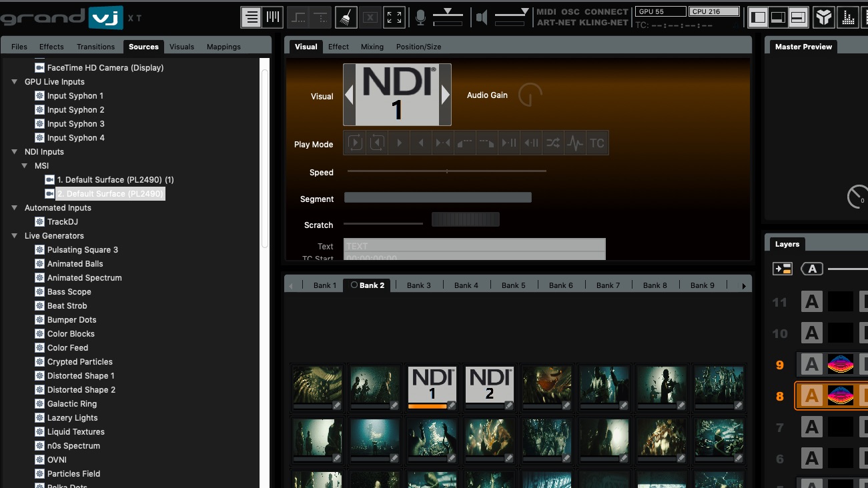Image resolution: width=868 pixels, height=488 pixels.
Task: Collapse the Automated Inputs group
Action: tap(15, 208)
